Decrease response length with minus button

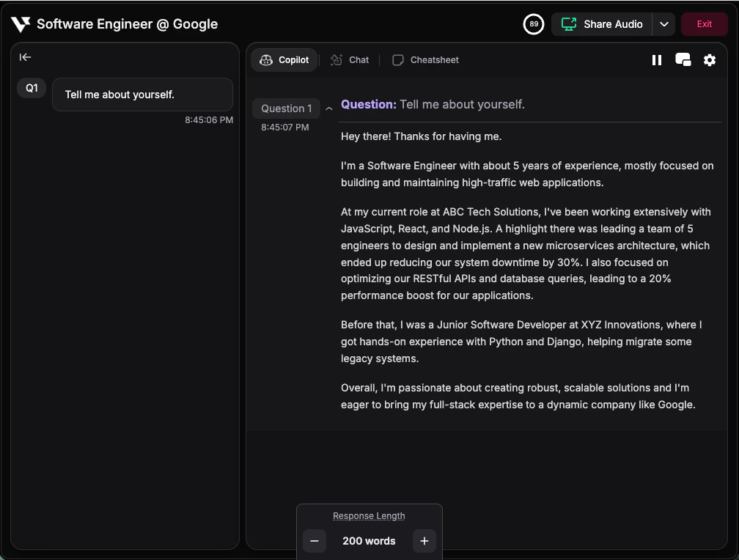pyautogui.click(x=315, y=541)
